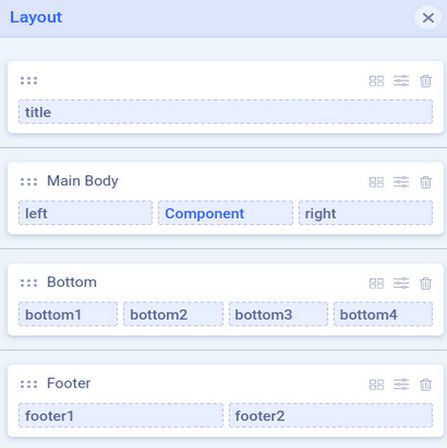Viewport: 447px width, 448px height.
Task: Delete the Bottom row
Action: pyautogui.click(x=426, y=283)
